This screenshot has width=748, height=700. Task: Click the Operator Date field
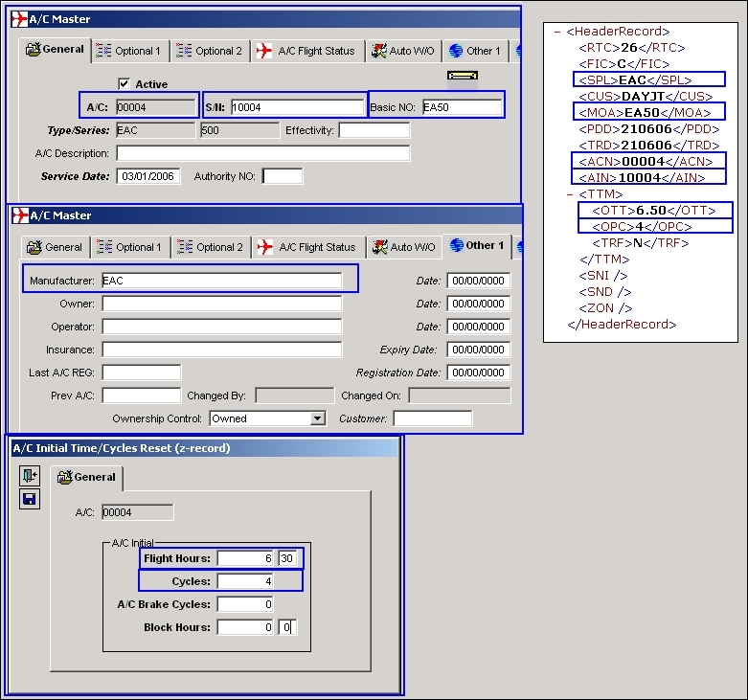pyautogui.click(x=479, y=327)
